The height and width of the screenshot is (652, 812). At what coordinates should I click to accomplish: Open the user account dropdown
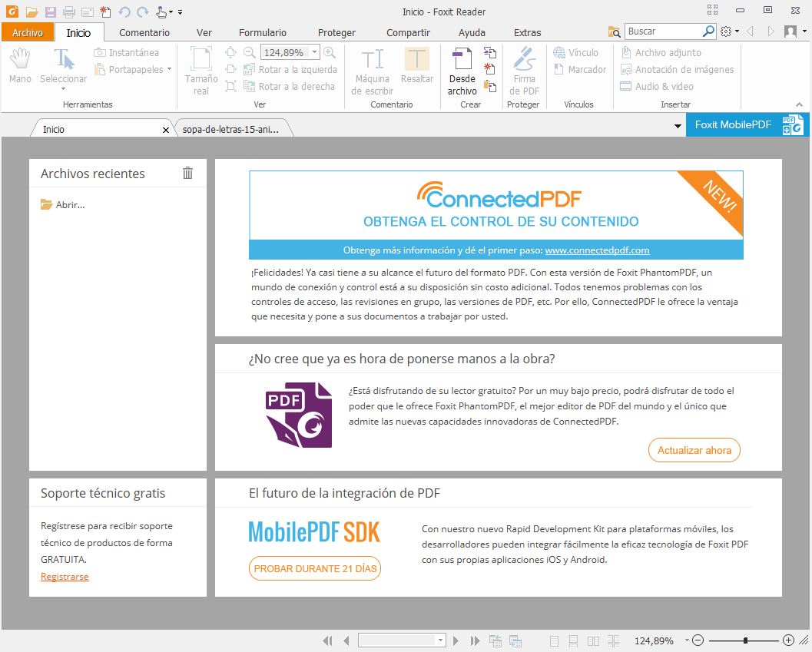pyautogui.click(x=804, y=31)
